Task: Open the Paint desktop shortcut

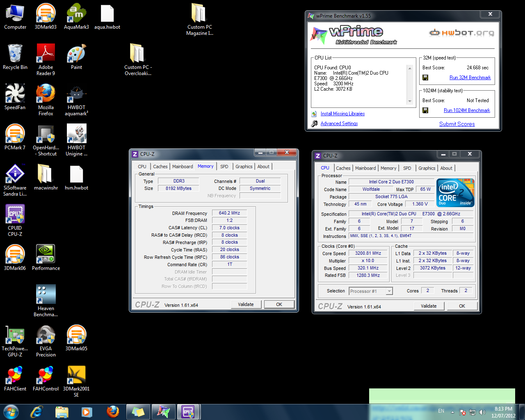Action: tap(76, 57)
